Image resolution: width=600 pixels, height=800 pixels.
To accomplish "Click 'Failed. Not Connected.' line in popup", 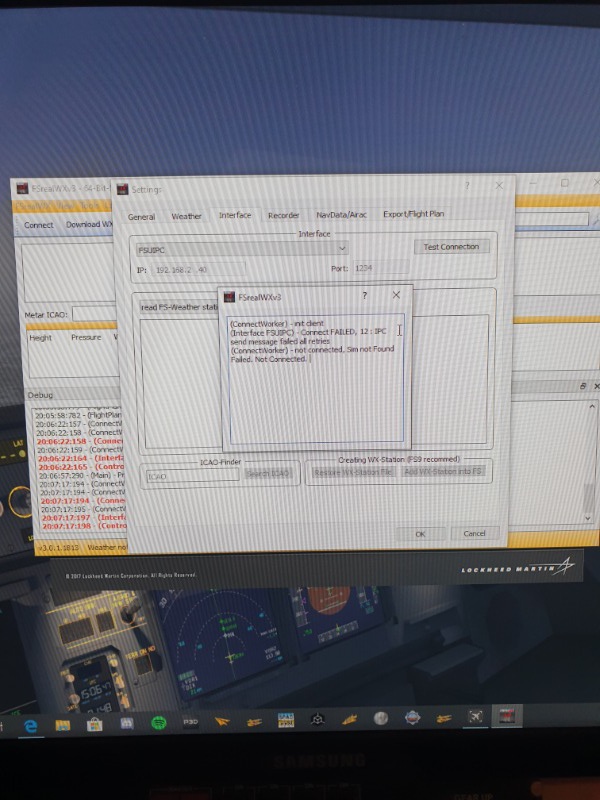I will point(268,359).
